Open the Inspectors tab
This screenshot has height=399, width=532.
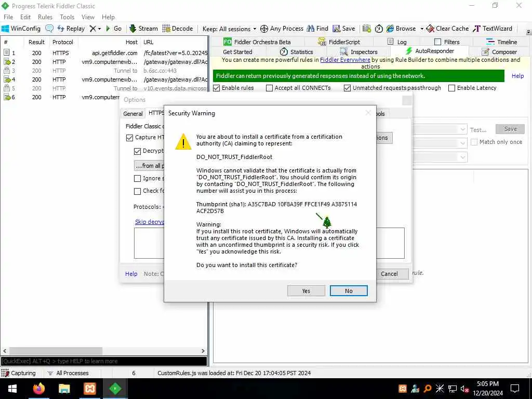358,52
